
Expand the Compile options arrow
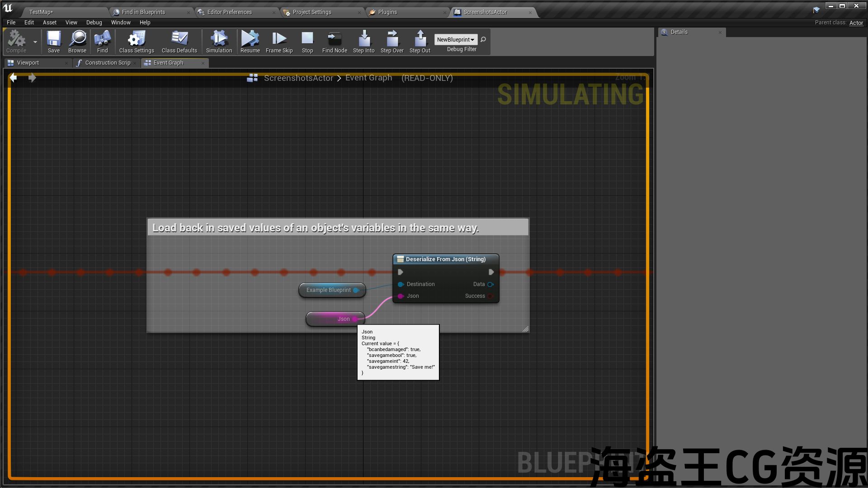[x=35, y=42]
